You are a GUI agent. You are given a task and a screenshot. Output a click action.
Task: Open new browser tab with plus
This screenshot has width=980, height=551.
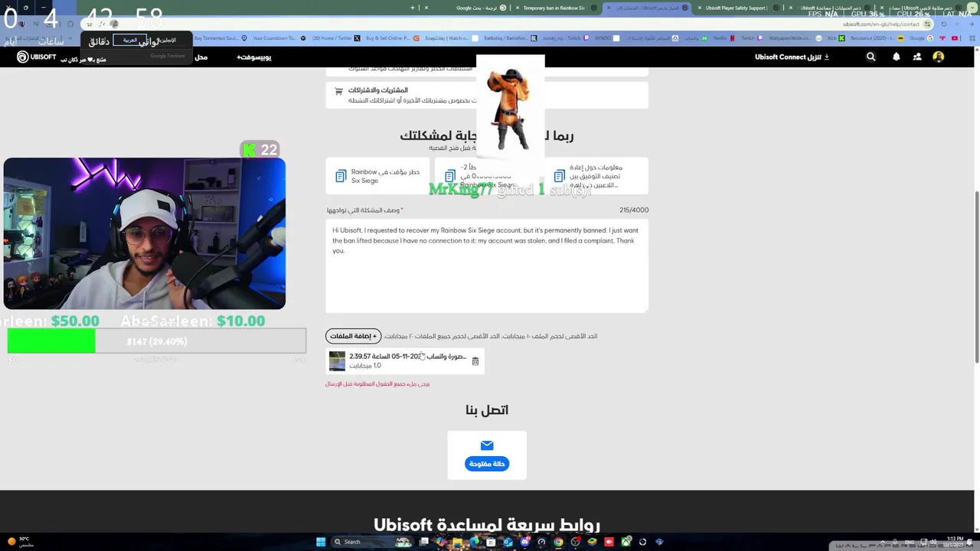point(413,8)
